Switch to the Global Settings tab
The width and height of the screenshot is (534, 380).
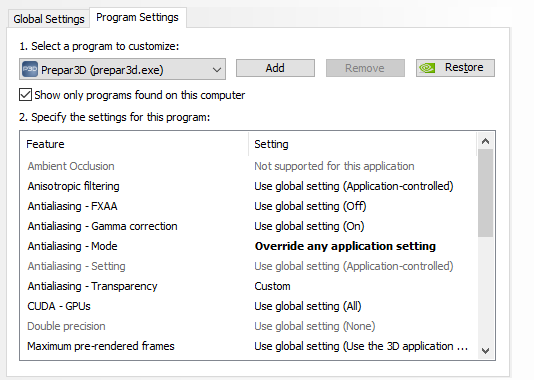49,19
